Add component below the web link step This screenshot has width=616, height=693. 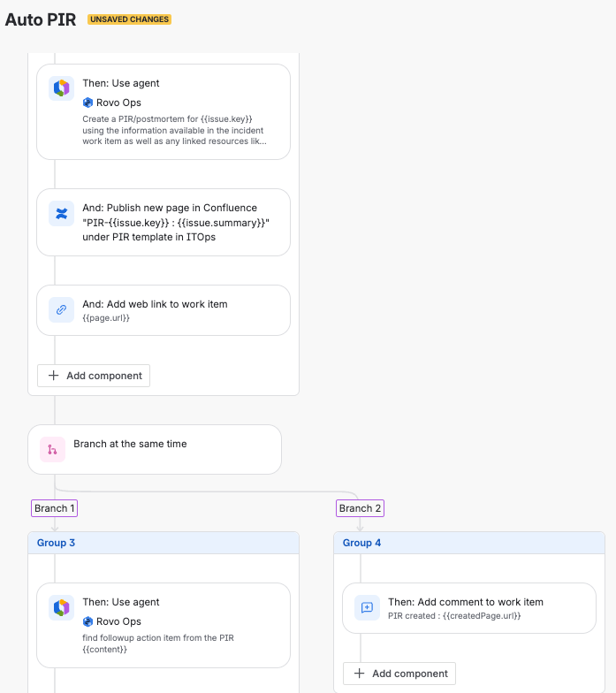(94, 376)
